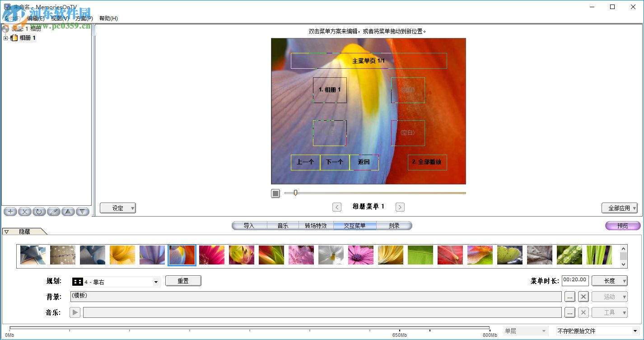Screen dimensions: 644x340
Task: Click the 重置 button
Action: coord(183,281)
